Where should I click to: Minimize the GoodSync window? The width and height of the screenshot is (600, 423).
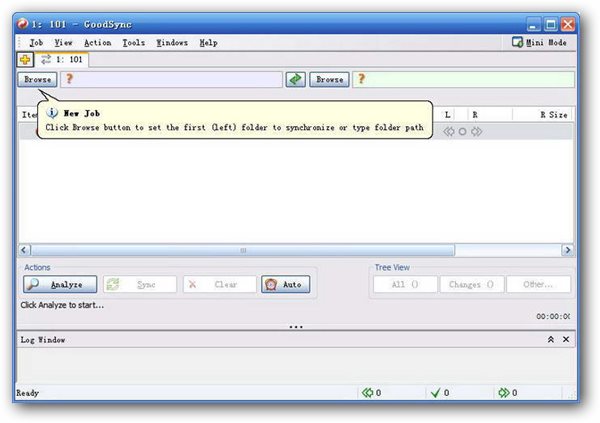533,24
